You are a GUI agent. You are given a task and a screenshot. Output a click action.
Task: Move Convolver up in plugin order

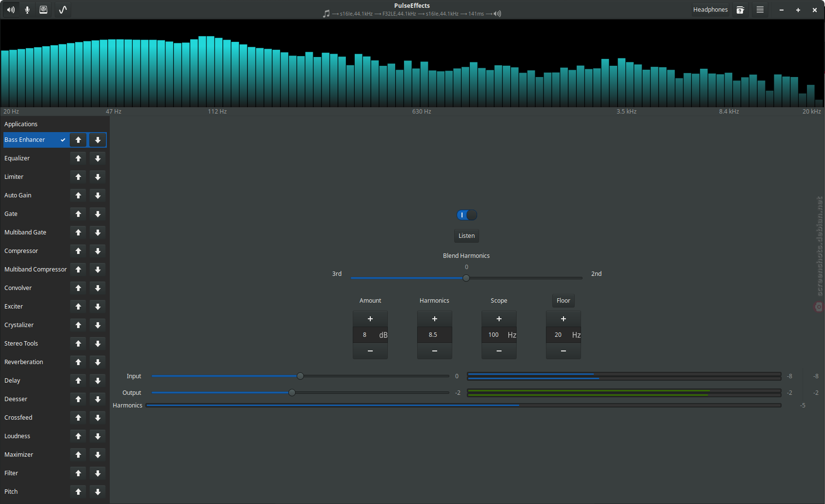(x=78, y=288)
